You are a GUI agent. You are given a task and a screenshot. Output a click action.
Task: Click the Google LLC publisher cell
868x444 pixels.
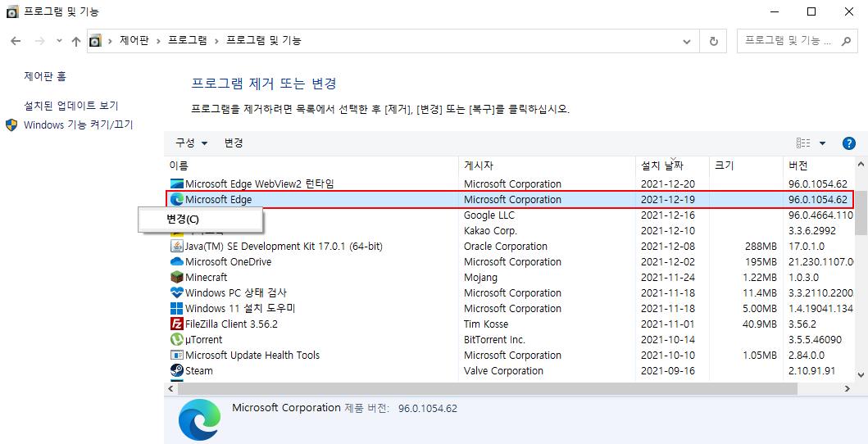click(x=489, y=215)
